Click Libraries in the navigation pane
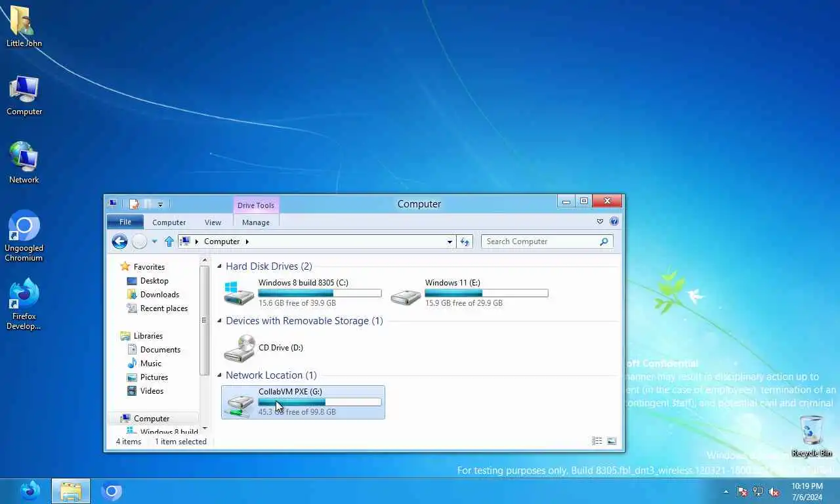 point(148,336)
